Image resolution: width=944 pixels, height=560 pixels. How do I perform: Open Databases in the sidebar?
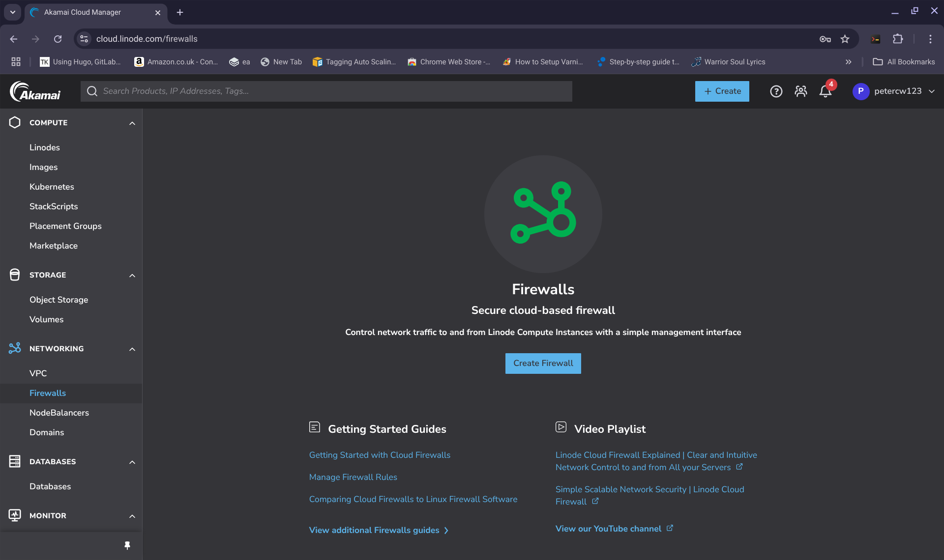click(50, 486)
